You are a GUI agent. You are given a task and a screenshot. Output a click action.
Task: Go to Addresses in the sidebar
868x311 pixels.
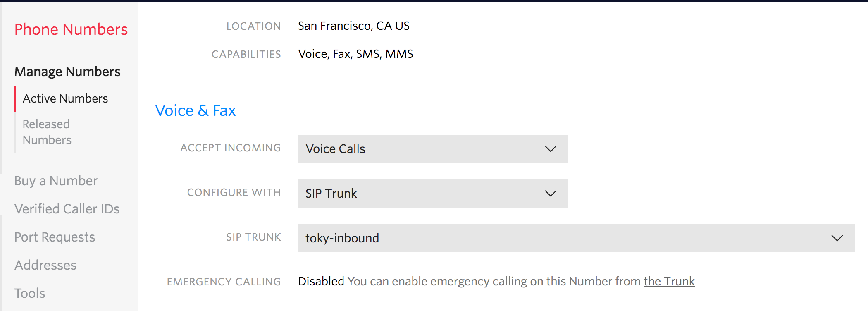[45, 265]
